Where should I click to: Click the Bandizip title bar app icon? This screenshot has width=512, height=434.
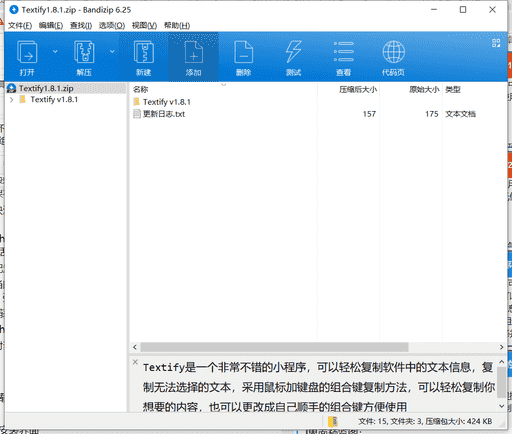[14, 10]
